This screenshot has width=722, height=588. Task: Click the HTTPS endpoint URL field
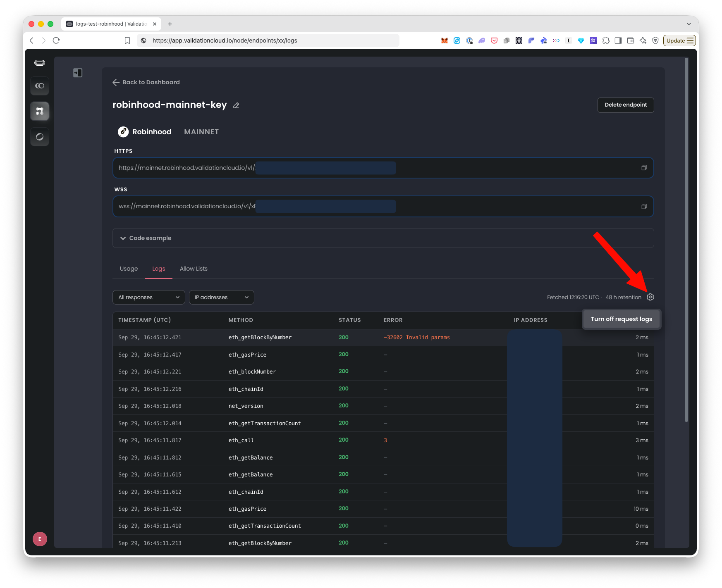(x=383, y=168)
